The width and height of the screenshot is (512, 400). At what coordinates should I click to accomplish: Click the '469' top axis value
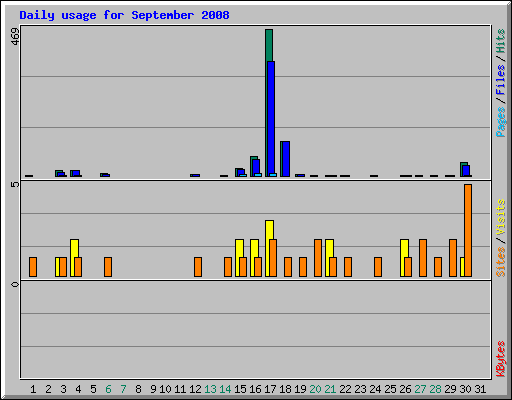click(x=15, y=37)
